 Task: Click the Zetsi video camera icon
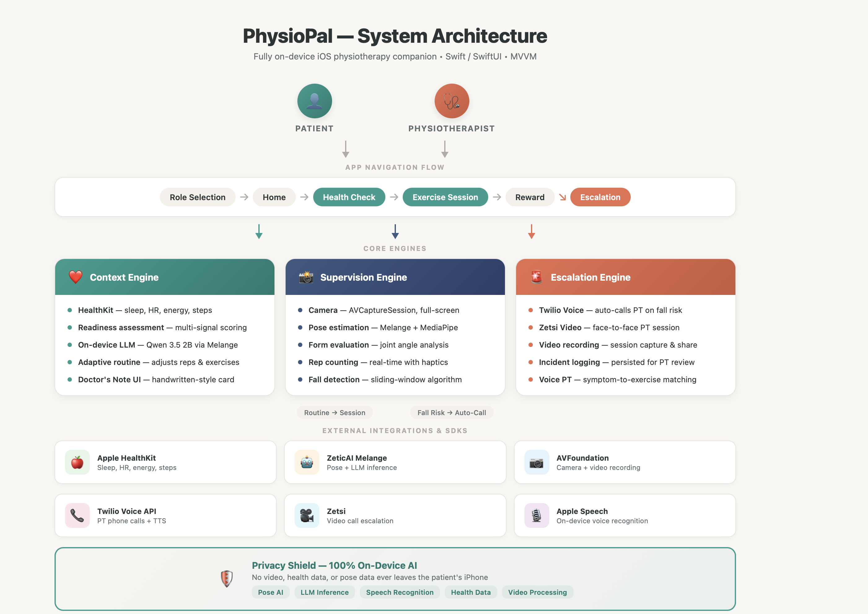[x=307, y=515]
